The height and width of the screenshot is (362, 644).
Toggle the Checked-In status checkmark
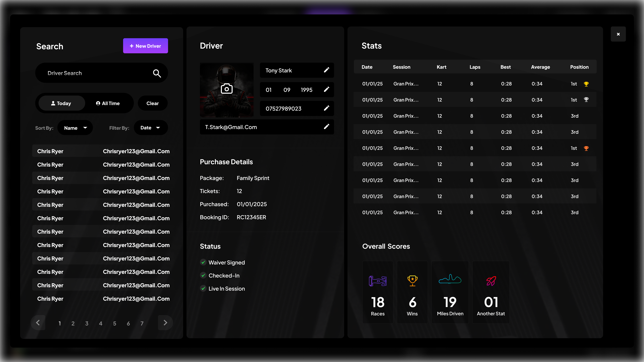(203, 275)
